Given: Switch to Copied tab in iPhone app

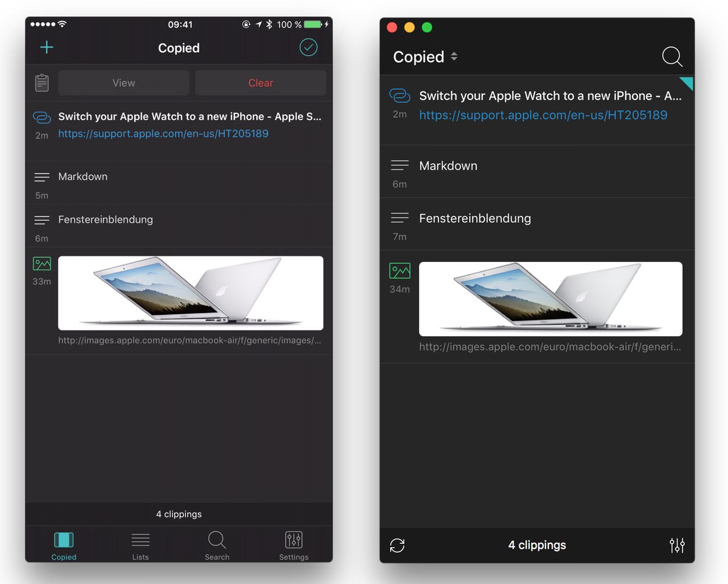Looking at the screenshot, I should 64,546.
